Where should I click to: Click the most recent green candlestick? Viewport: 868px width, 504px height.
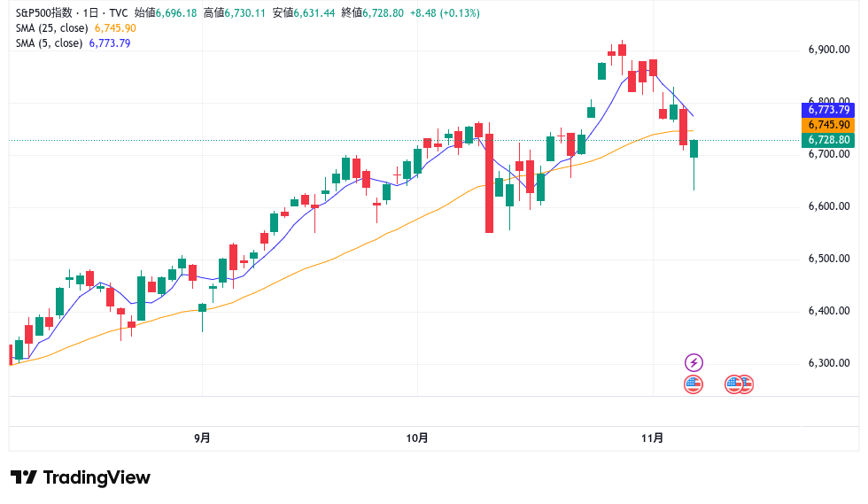pyautogui.click(x=694, y=149)
